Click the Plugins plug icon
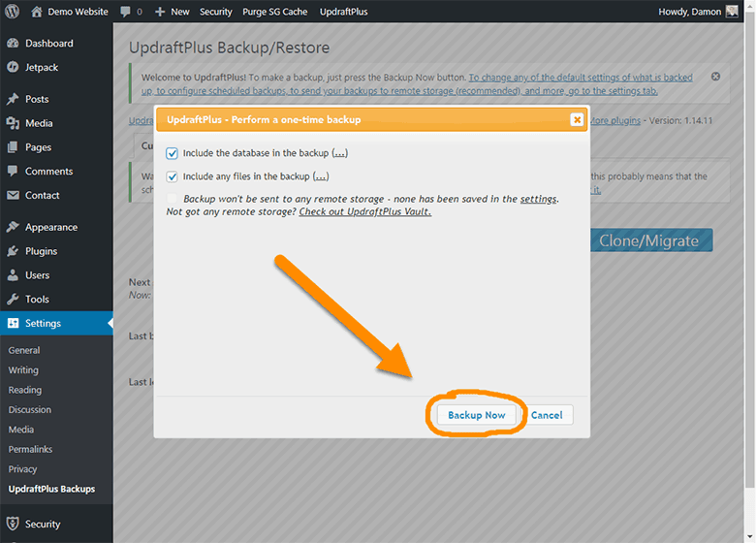 click(x=13, y=251)
